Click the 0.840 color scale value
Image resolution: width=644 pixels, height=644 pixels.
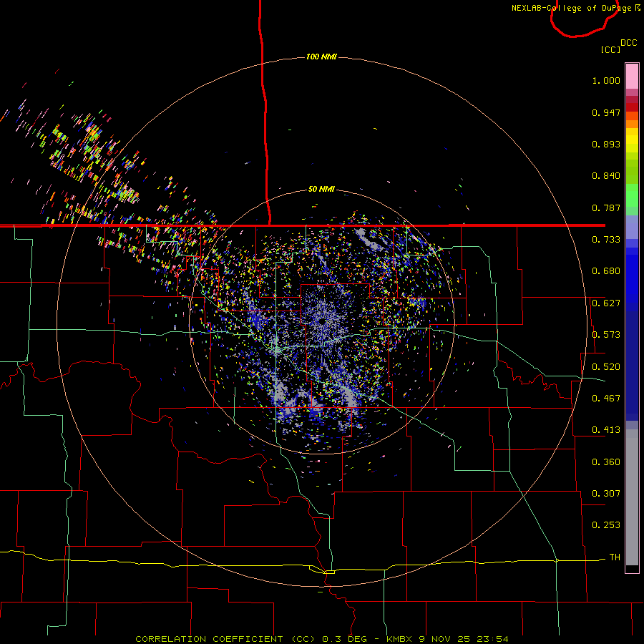606,176
